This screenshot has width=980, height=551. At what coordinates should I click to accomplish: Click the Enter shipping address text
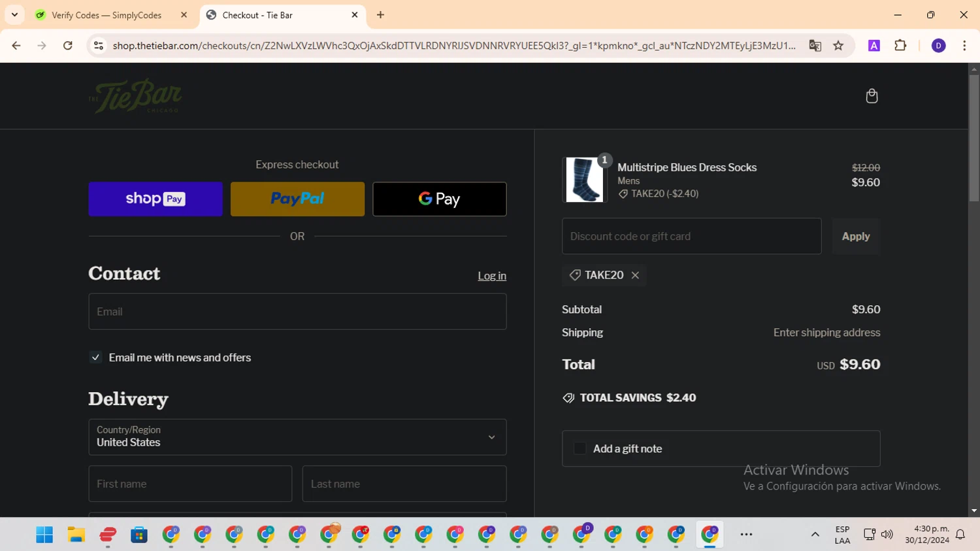(x=826, y=333)
